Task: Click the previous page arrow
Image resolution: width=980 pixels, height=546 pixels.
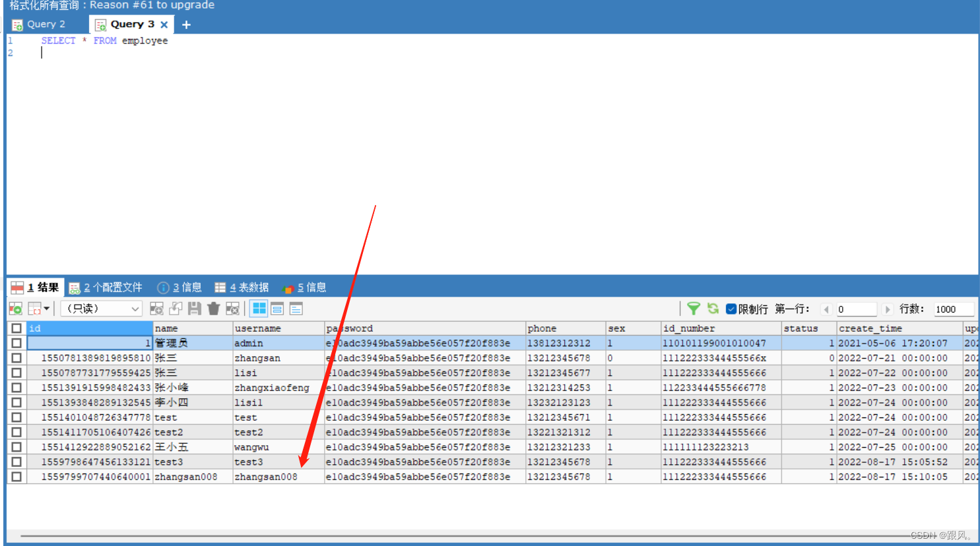Action: click(826, 309)
